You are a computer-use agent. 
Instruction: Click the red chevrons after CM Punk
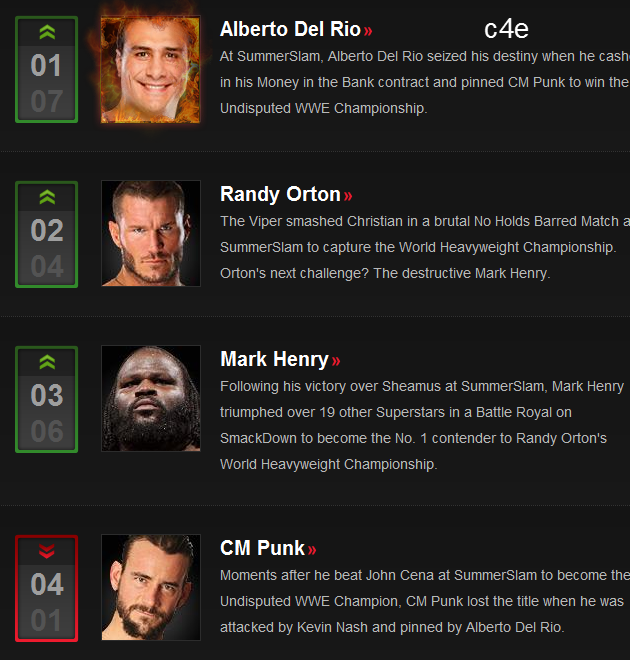pyautogui.click(x=312, y=550)
